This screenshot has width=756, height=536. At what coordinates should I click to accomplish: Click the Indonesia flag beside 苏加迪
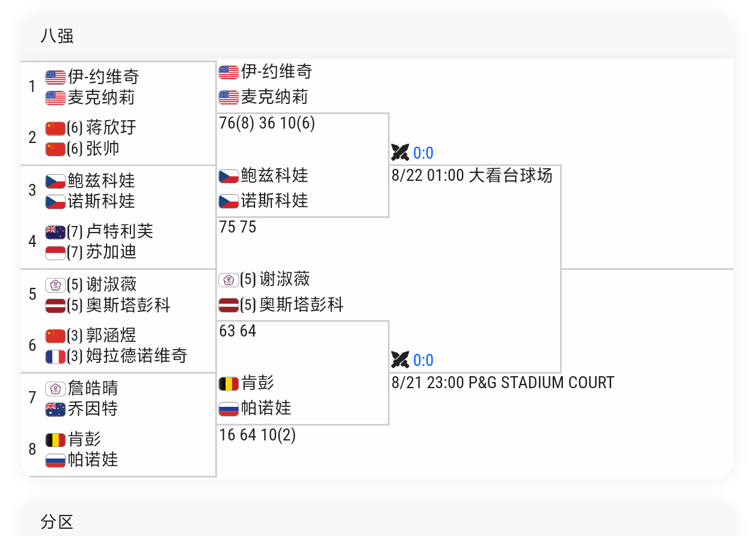55,252
